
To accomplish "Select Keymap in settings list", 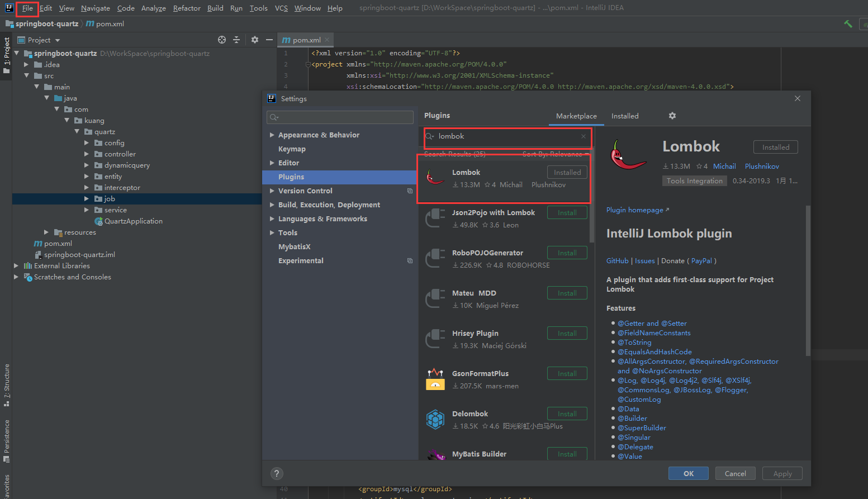I will [x=292, y=149].
